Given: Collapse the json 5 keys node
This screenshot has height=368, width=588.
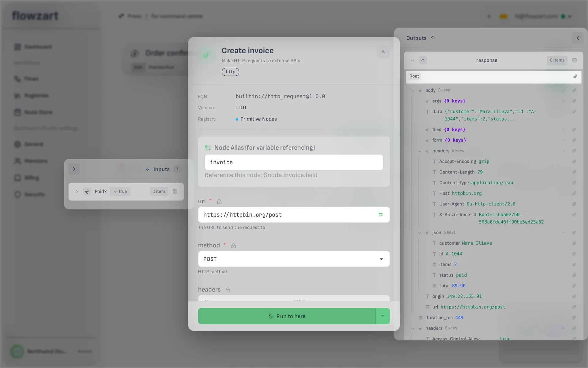Looking at the screenshot, I should [420, 233].
